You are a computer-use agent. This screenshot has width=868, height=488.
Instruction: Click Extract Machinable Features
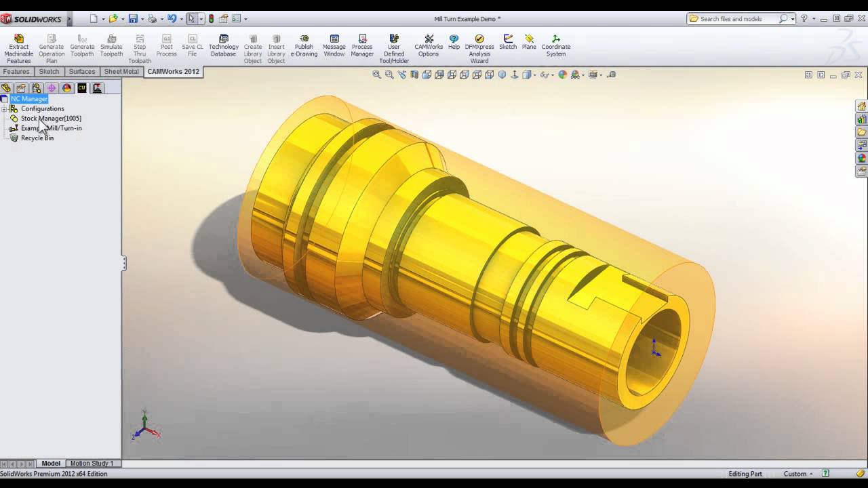click(x=19, y=49)
